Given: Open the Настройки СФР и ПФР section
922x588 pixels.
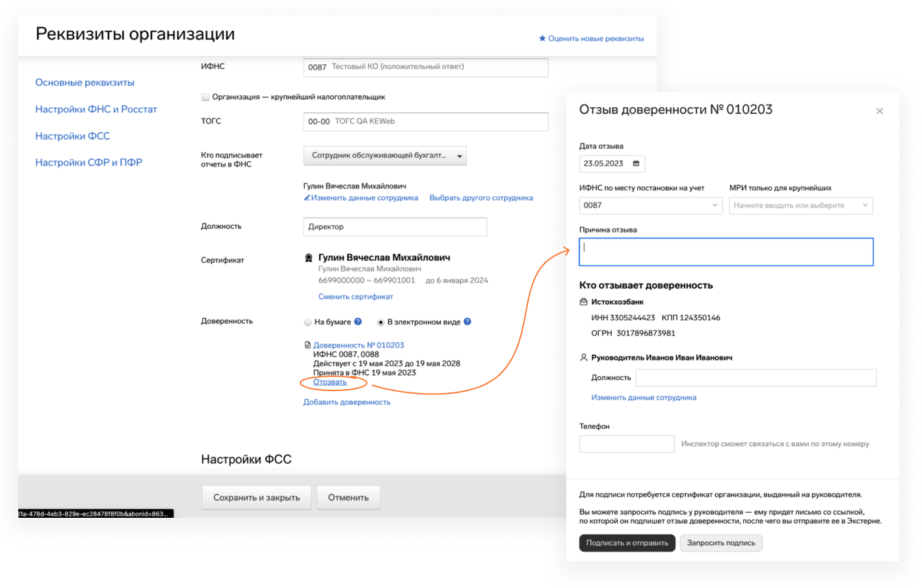Looking at the screenshot, I should [89, 162].
